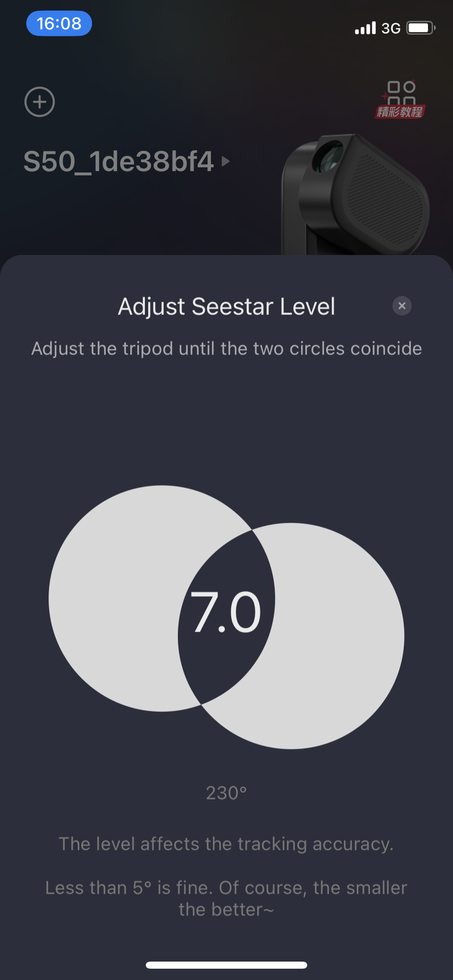The width and height of the screenshot is (453, 980).
Task: Tap the right level circle
Action: pyautogui.click(x=340, y=636)
